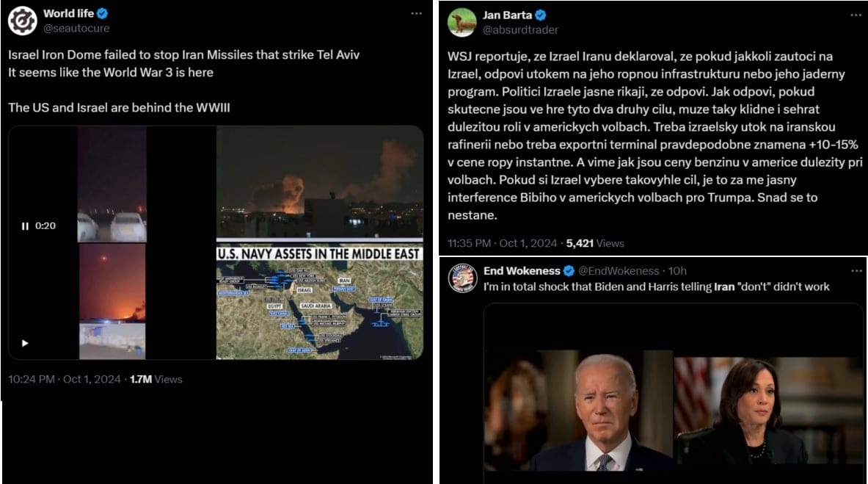The width and height of the screenshot is (868, 484).
Task: Open End Wokeness profile avatar
Action: (462, 278)
